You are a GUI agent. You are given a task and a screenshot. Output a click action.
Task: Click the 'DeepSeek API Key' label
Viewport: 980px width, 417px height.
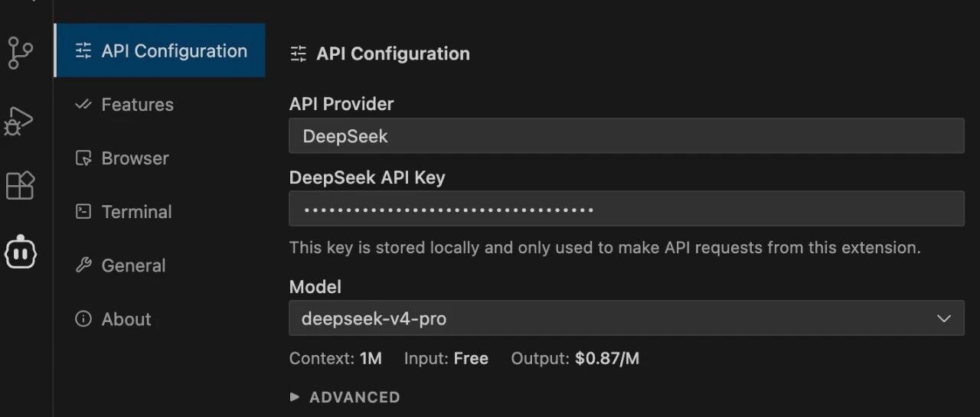click(367, 178)
